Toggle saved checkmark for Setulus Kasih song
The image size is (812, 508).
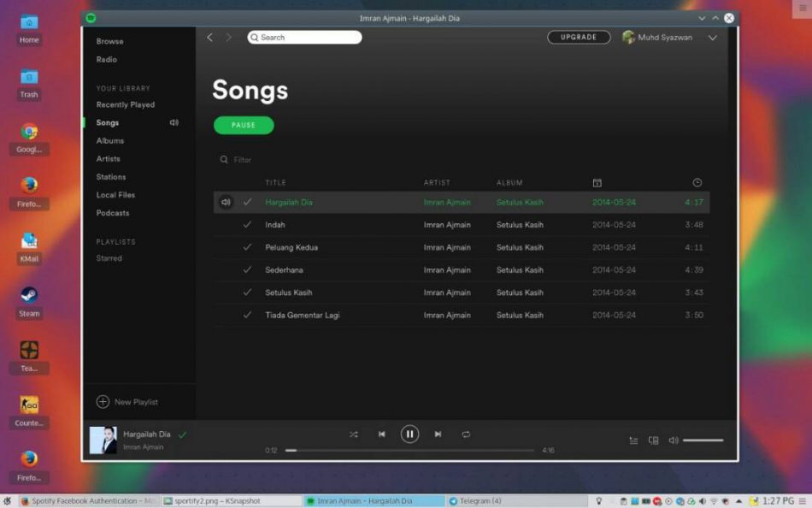tap(247, 292)
